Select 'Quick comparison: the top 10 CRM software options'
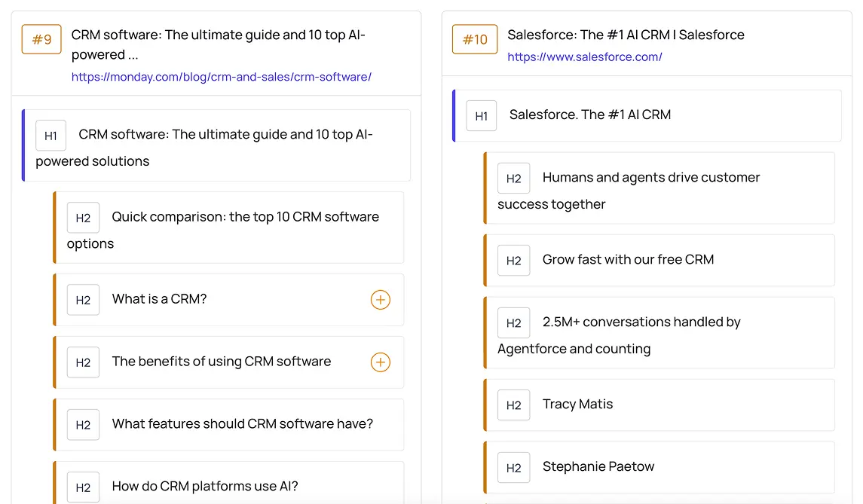Viewport: 863px width, 504px height. pyautogui.click(x=228, y=228)
